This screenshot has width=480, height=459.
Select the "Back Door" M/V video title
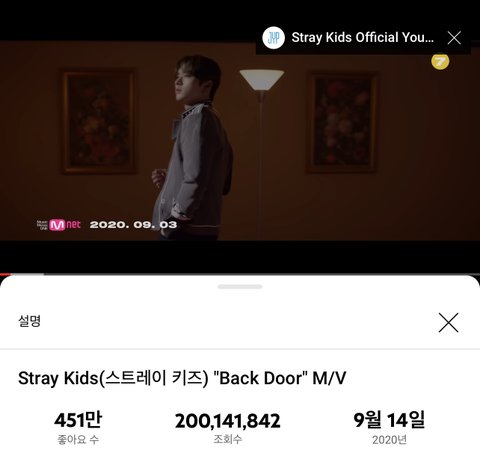point(182,378)
